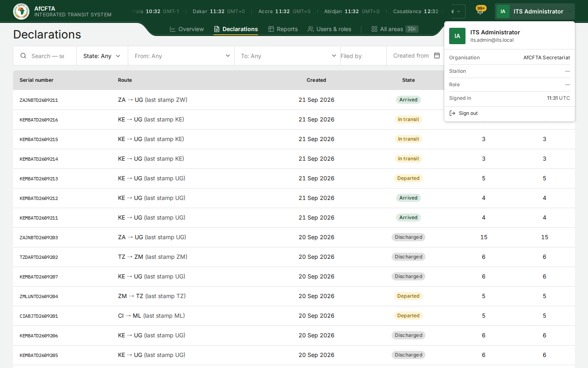Image resolution: width=588 pixels, height=368 pixels.
Task: Click the CI → ML (last stamp ML) route
Action: [x=151, y=316]
